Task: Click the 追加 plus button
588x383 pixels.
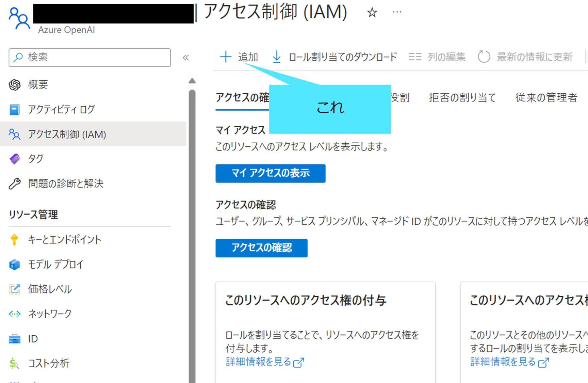Action: click(239, 57)
